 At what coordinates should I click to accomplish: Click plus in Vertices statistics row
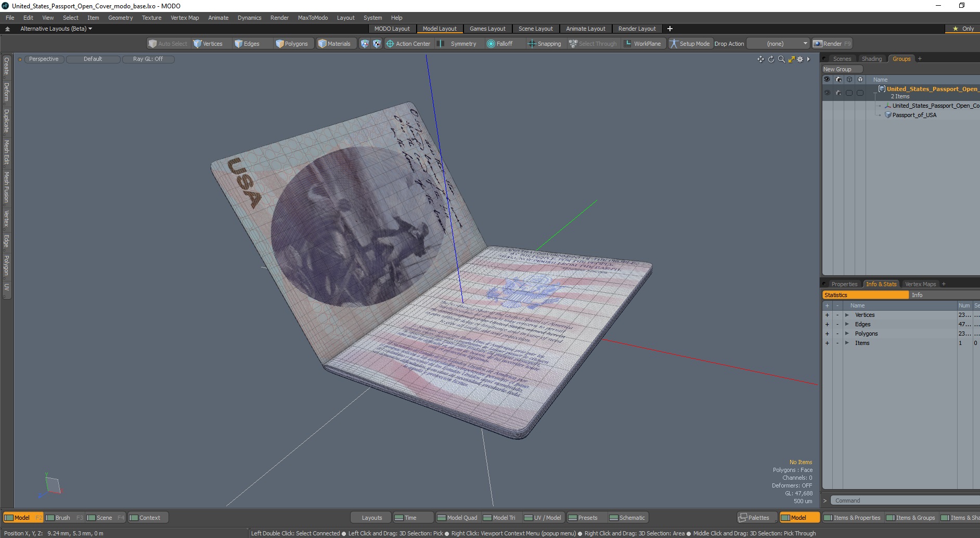(827, 315)
